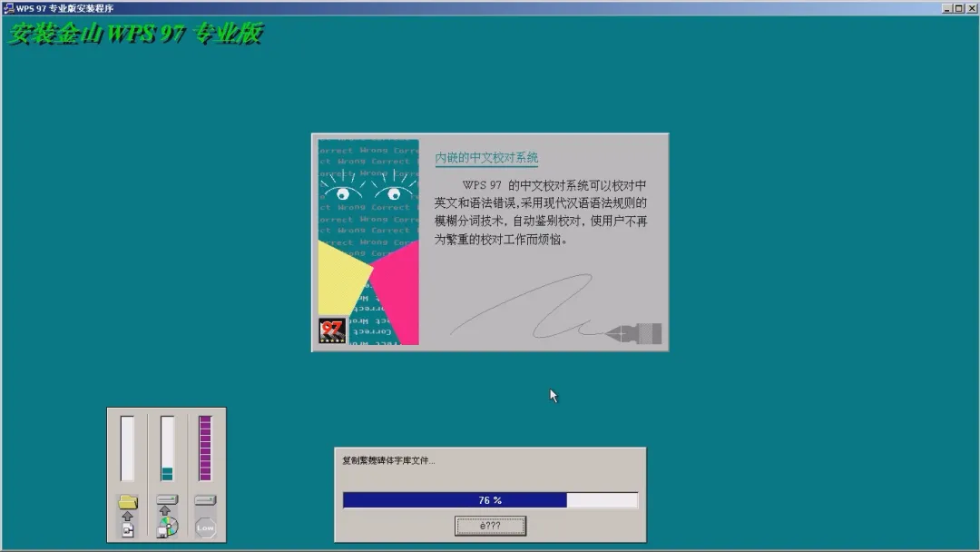This screenshot has width=980, height=552.
Task: Click the up arrow between drive and CD
Action: pos(165,511)
